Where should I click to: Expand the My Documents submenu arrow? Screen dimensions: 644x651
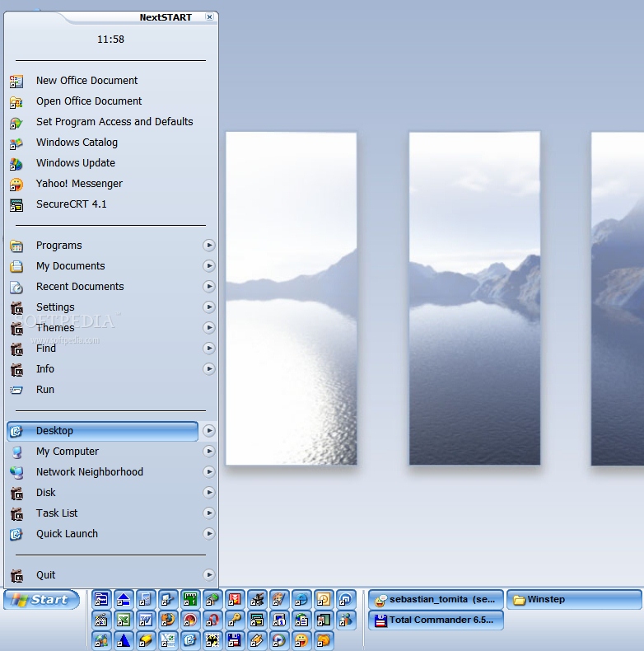point(209,265)
